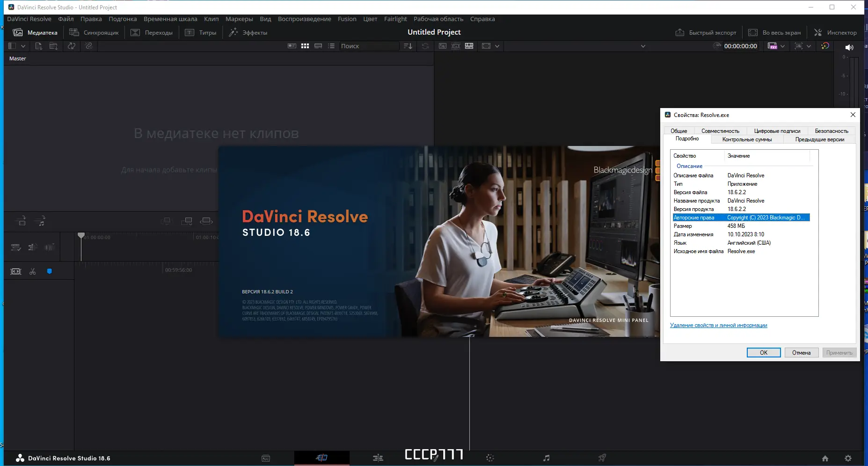Screen dimensions: 868x466
Task: Expand the viewer clip name dropdown
Action: tap(642, 46)
